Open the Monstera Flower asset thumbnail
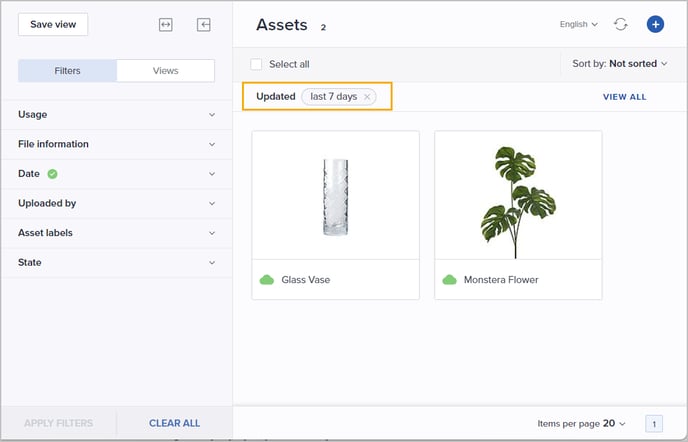 (518, 195)
